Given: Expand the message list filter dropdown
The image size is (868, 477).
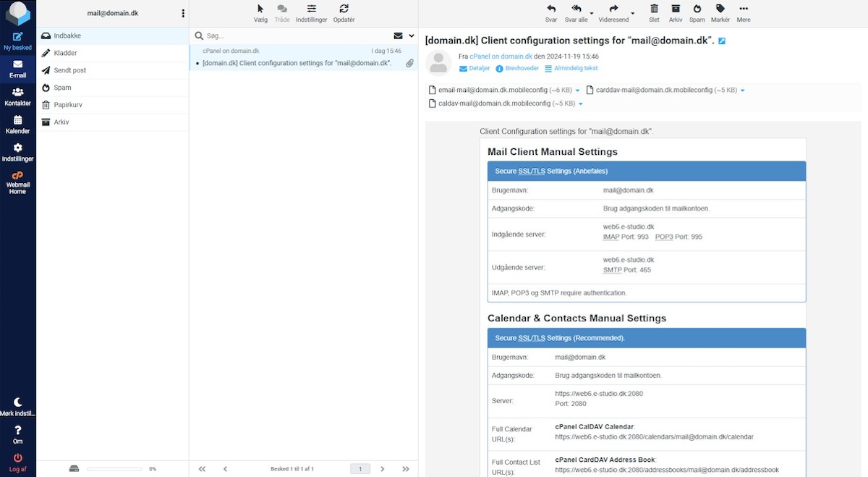Looking at the screenshot, I should 412,35.
